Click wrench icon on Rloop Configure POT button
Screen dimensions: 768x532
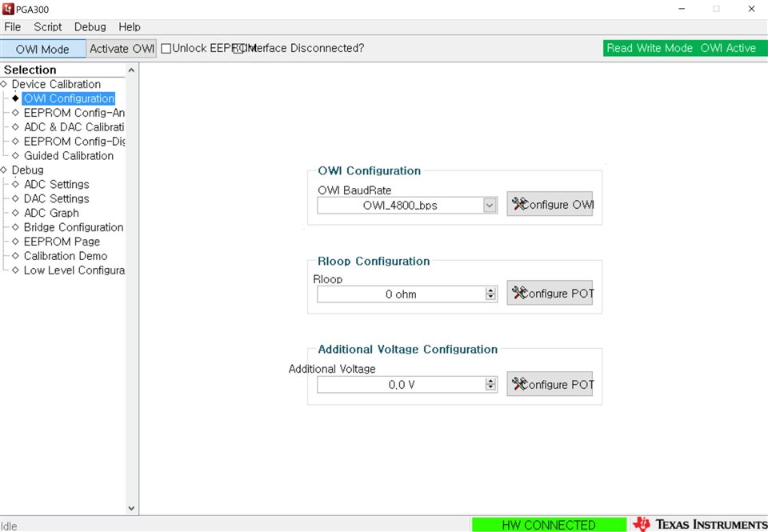tap(518, 293)
